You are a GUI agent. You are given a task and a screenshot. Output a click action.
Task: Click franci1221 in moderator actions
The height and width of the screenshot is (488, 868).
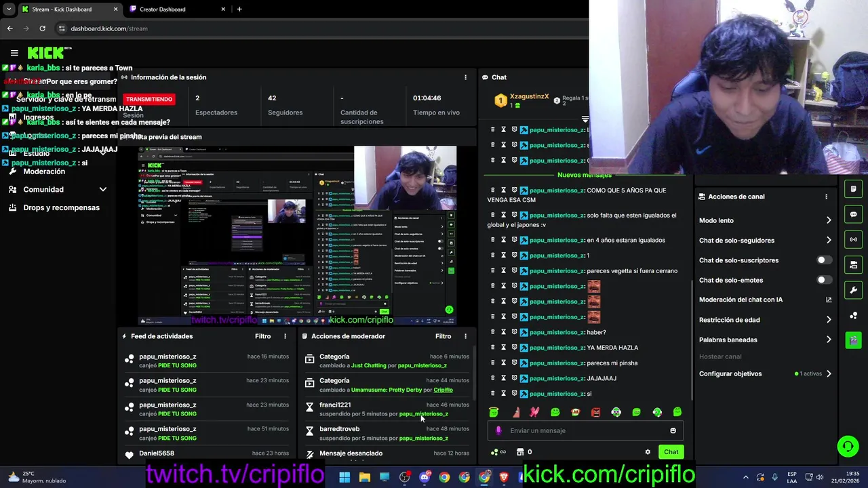tap(335, 405)
